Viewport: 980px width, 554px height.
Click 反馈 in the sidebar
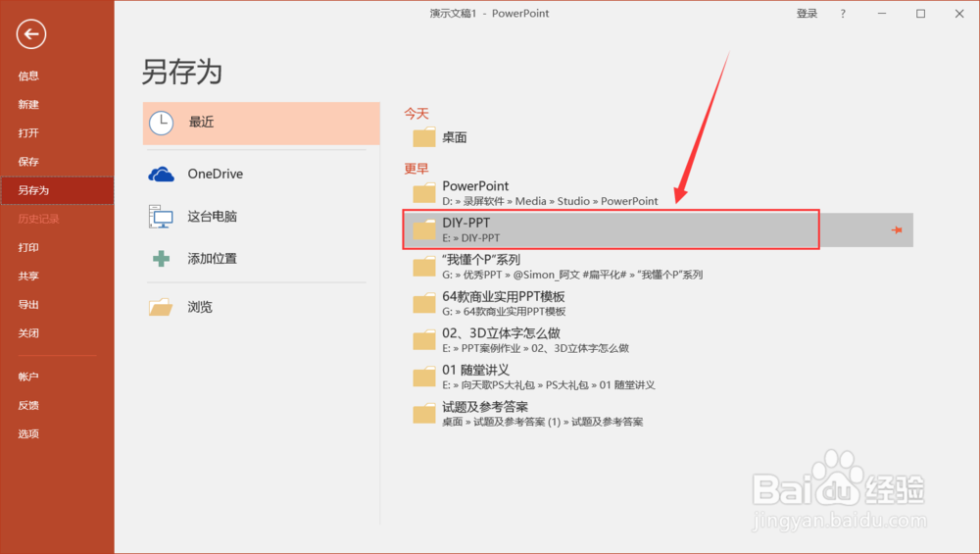pyautogui.click(x=28, y=405)
